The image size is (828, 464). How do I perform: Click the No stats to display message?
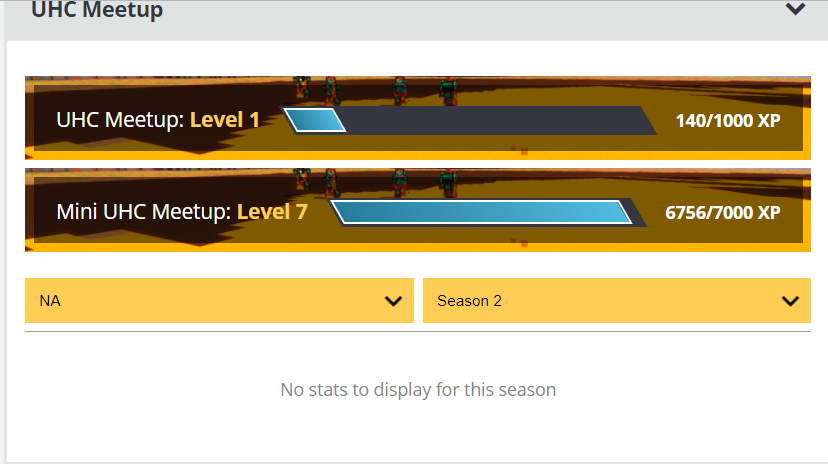click(x=418, y=390)
